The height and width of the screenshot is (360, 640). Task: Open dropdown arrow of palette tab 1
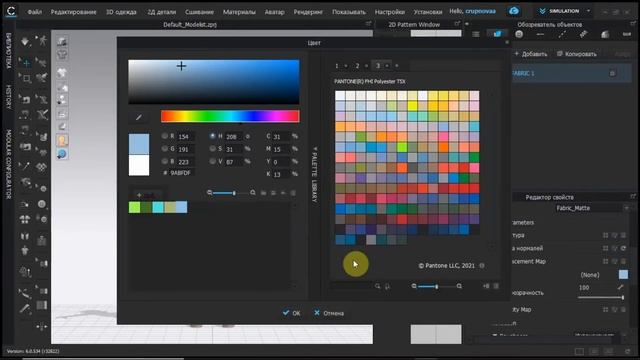(346, 66)
